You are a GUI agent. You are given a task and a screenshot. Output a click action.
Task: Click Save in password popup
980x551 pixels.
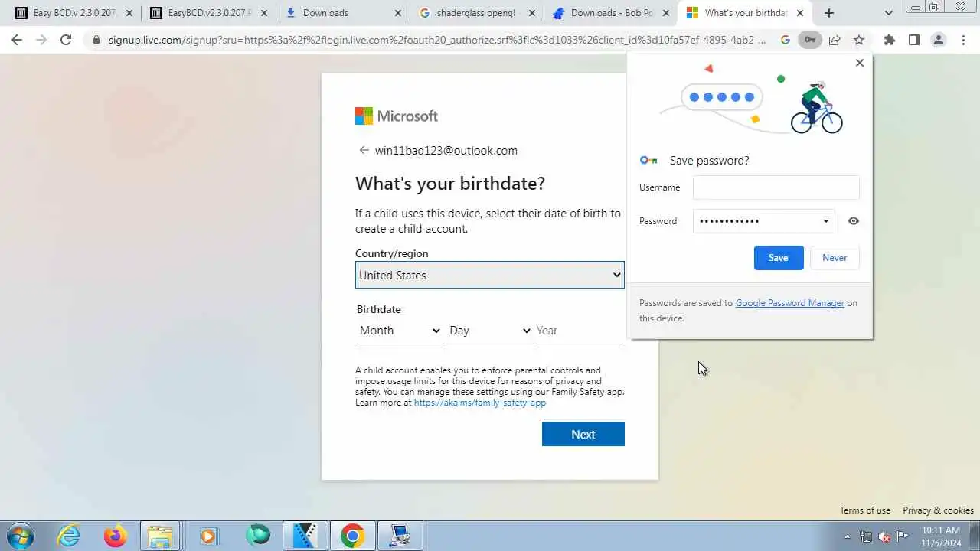[x=779, y=258]
